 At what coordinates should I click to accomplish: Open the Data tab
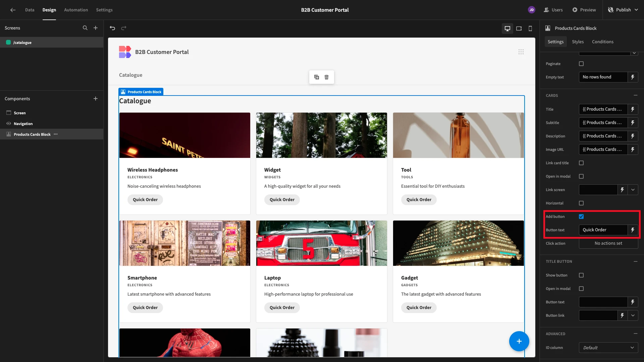click(x=30, y=10)
